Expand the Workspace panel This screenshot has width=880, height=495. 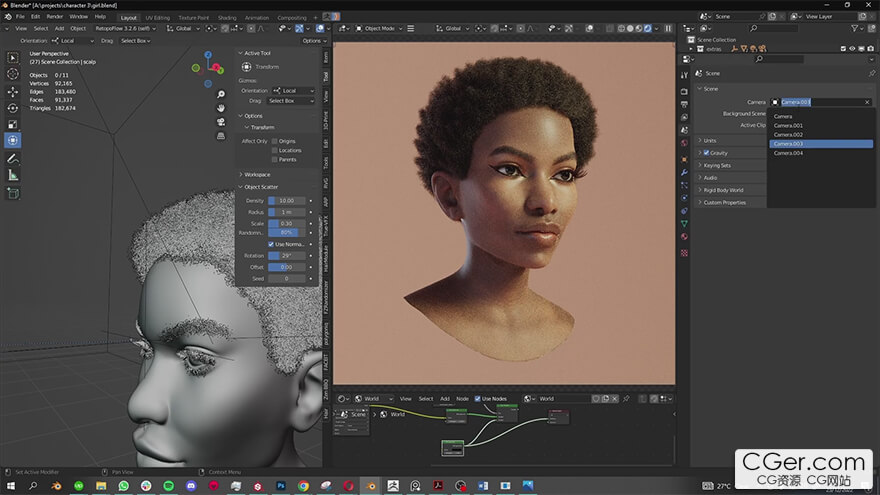click(258, 175)
